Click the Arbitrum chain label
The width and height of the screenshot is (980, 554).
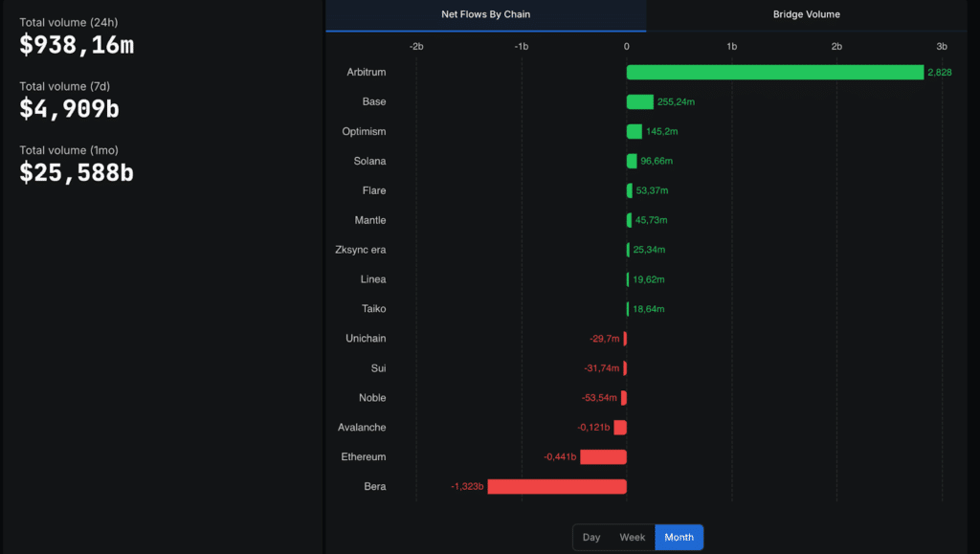367,73
